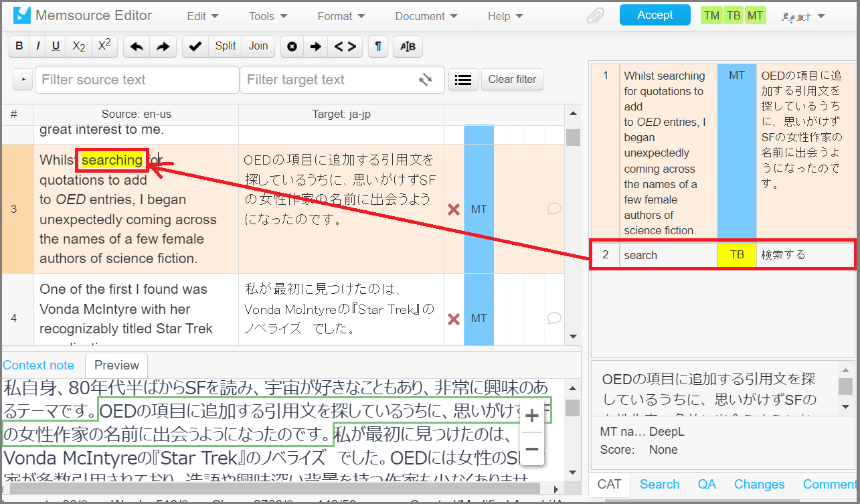This screenshot has height=504, width=860.
Task: Switch to the Preview tab
Action: 116,365
